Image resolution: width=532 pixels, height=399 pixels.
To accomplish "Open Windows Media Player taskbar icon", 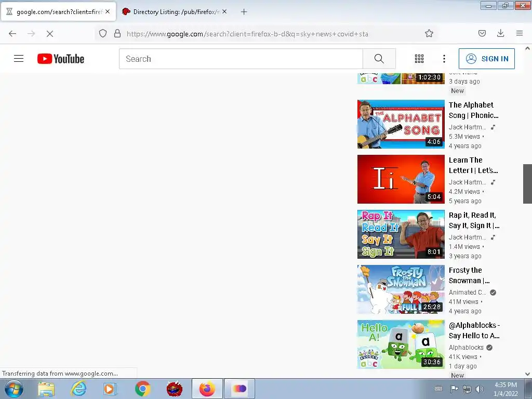I will (109, 389).
